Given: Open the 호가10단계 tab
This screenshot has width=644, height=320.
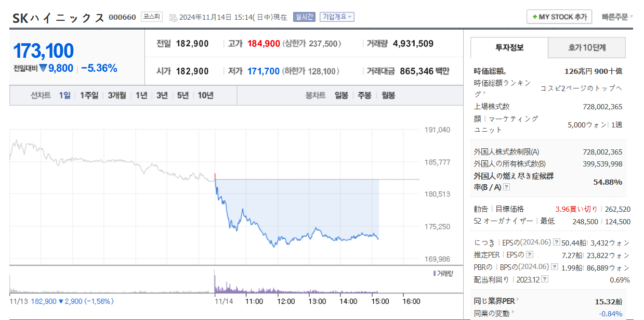Looking at the screenshot, I should [x=587, y=48].
